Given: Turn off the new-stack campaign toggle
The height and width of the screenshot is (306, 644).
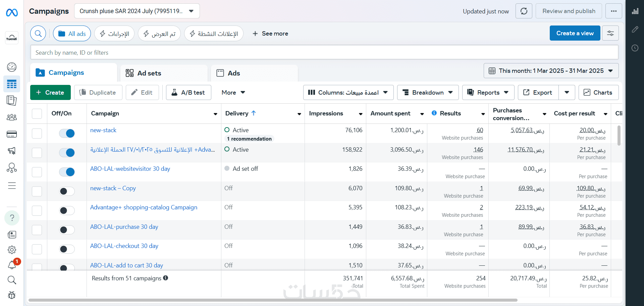Looking at the screenshot, I should (x=67, y=134).
